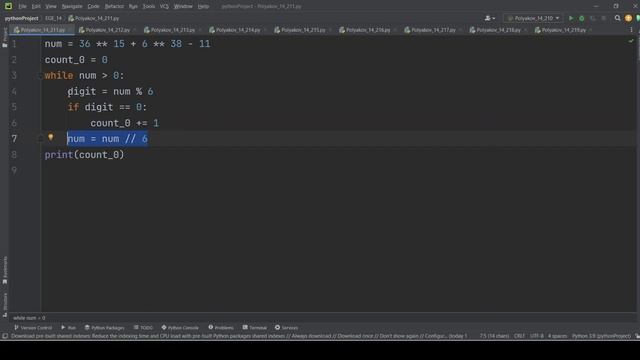The height and width of the screenshot is (360, 640).
Task: Click line number 8 in the gutter
Action: pyautogui.click(x=14, y=155)
